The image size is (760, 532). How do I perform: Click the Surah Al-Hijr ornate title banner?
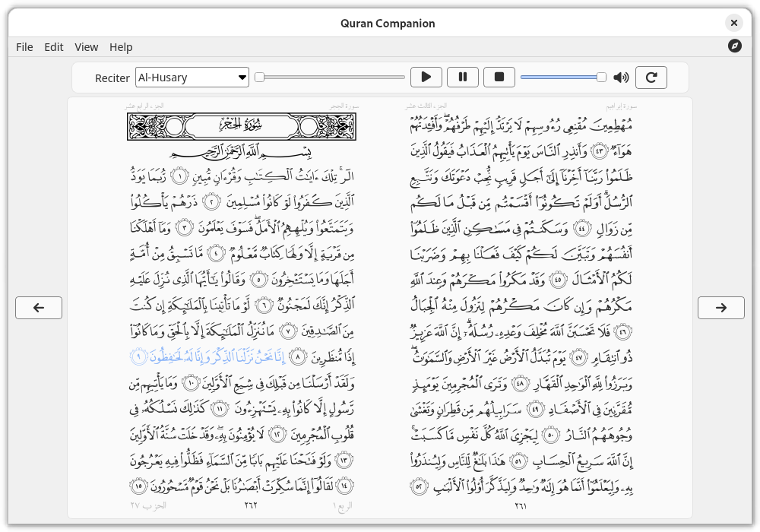pos(242,126)
